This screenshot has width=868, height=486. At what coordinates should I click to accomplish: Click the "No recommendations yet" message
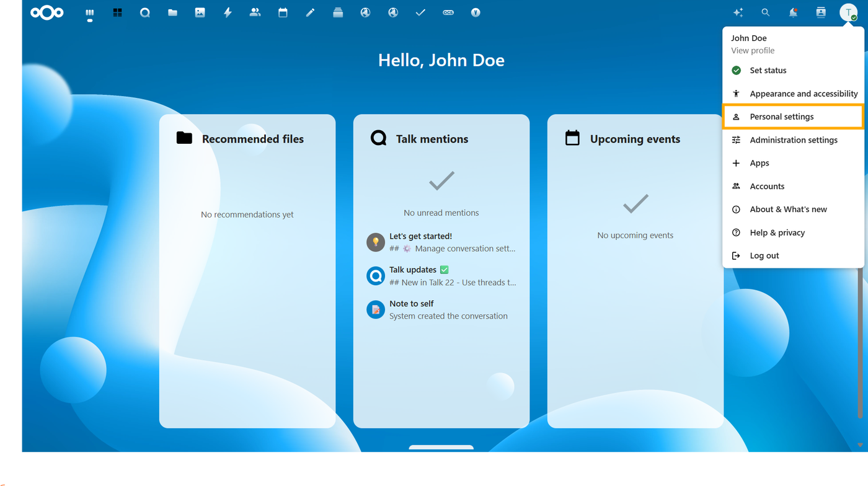[x=247, y=214]
